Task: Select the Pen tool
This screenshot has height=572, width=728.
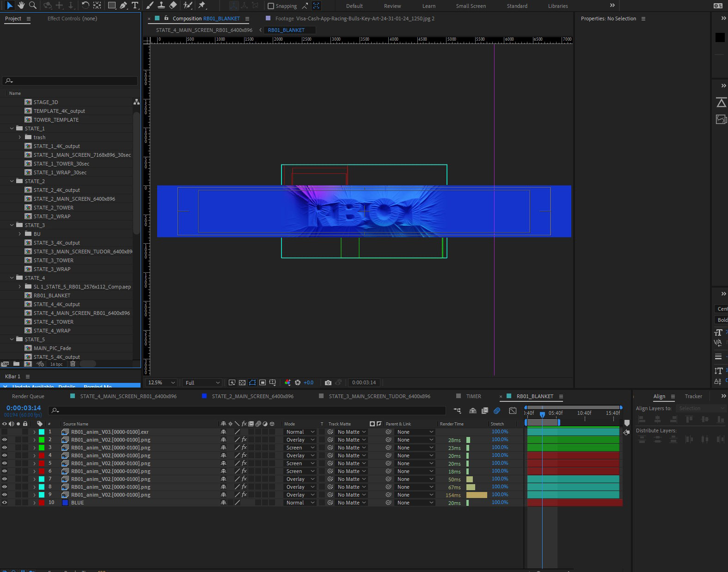Action: tap(123, 5)
